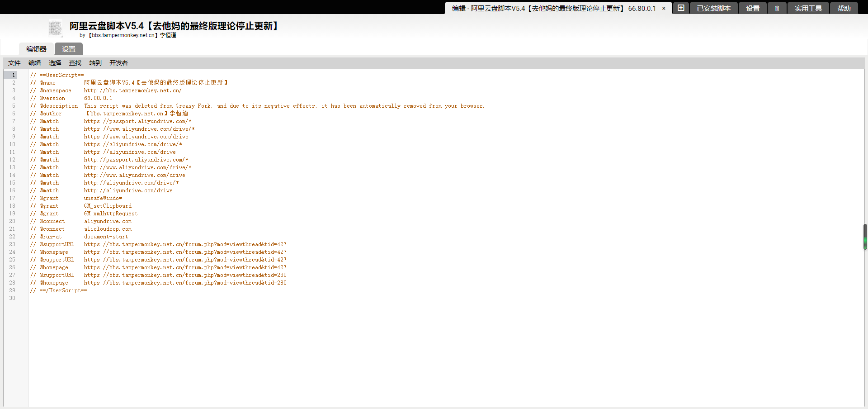Select the 编辑器 sub-tab

[36, 49]
